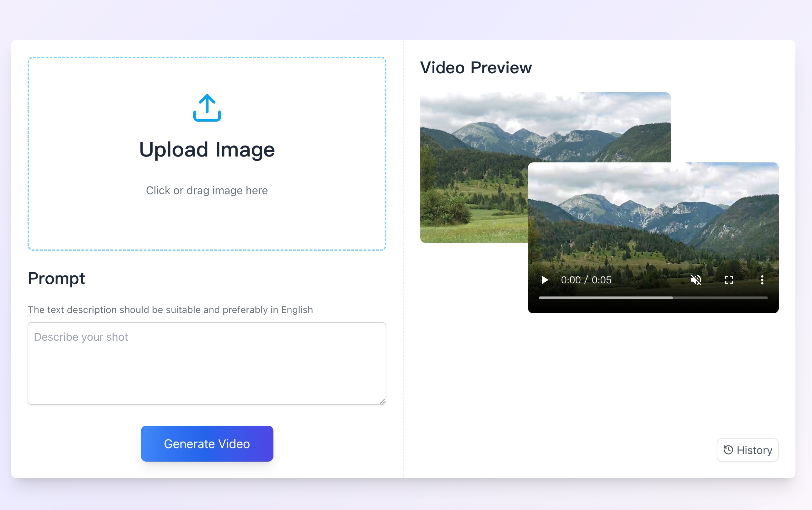
Task: Play the preview video
Action: click(x=545, y=280)
